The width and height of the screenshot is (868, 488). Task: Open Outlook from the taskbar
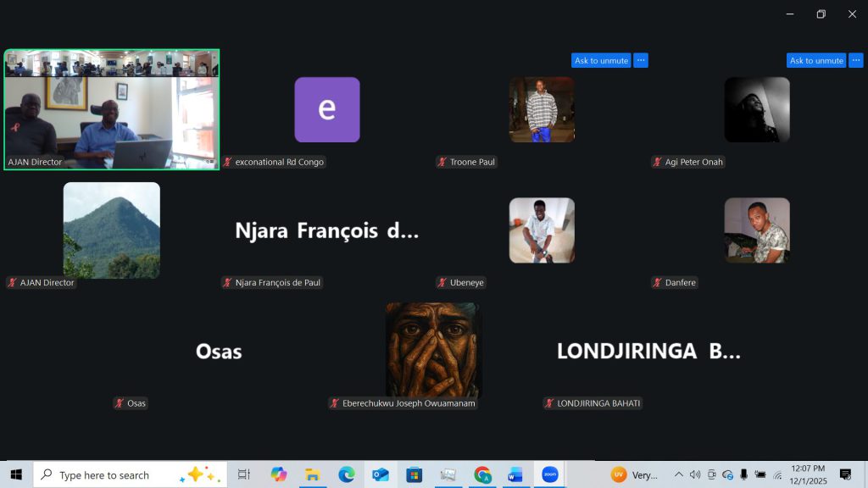pyautogui.click(x=380, y=474)
